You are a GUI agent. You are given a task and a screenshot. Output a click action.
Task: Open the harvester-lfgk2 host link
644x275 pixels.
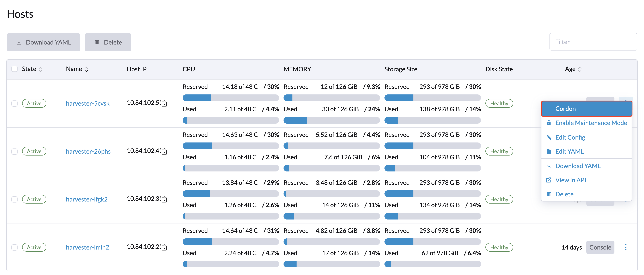(86, 199)
